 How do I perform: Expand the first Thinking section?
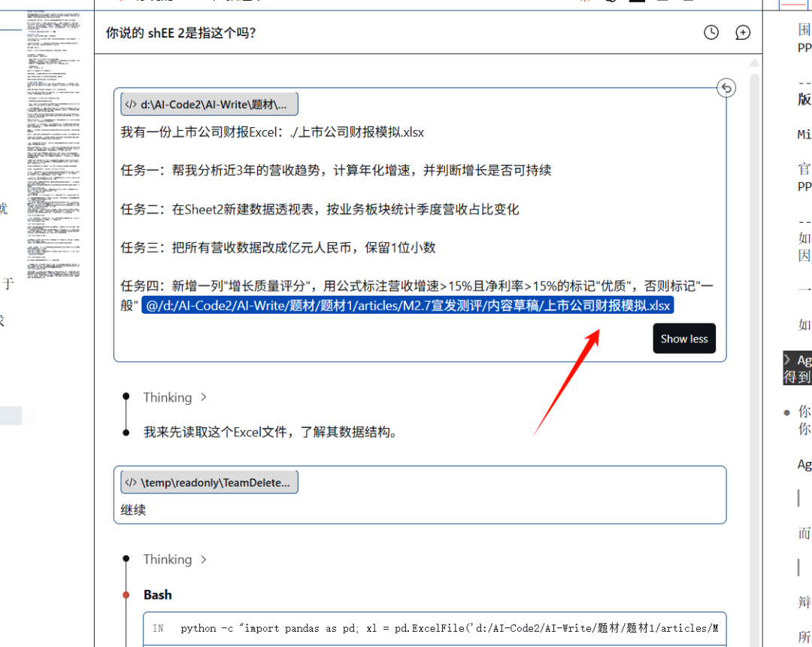[x=175, y=397]
